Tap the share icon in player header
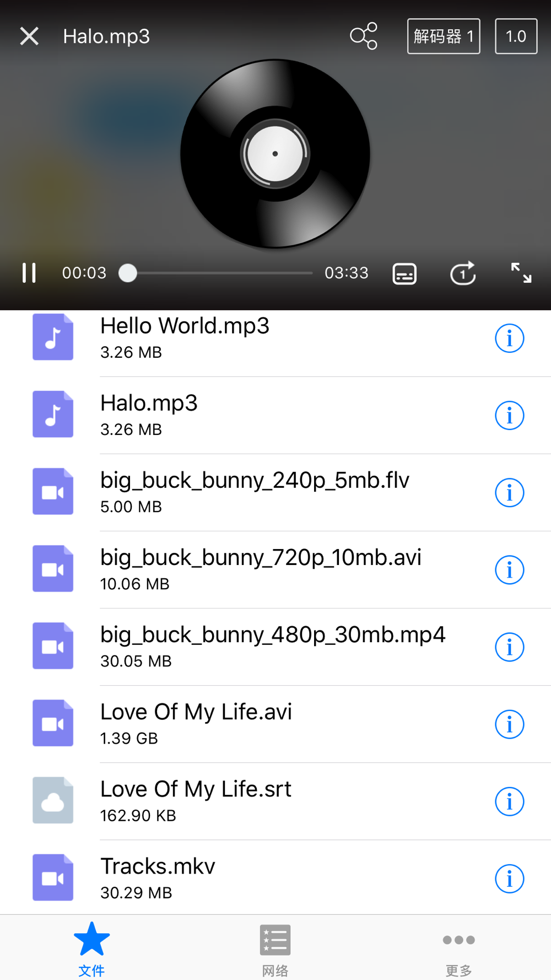This screenshot has width=551, height=980. [x=364, y=36]
